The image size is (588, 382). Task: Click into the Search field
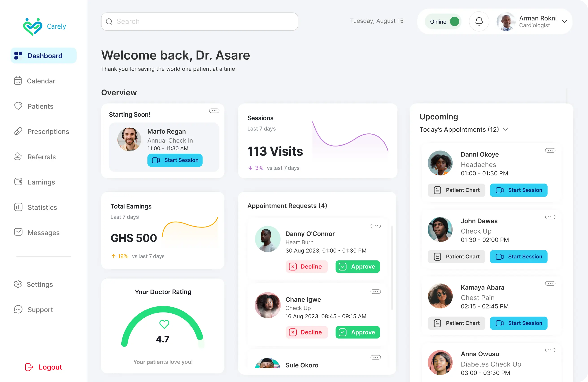coord(199,22)
